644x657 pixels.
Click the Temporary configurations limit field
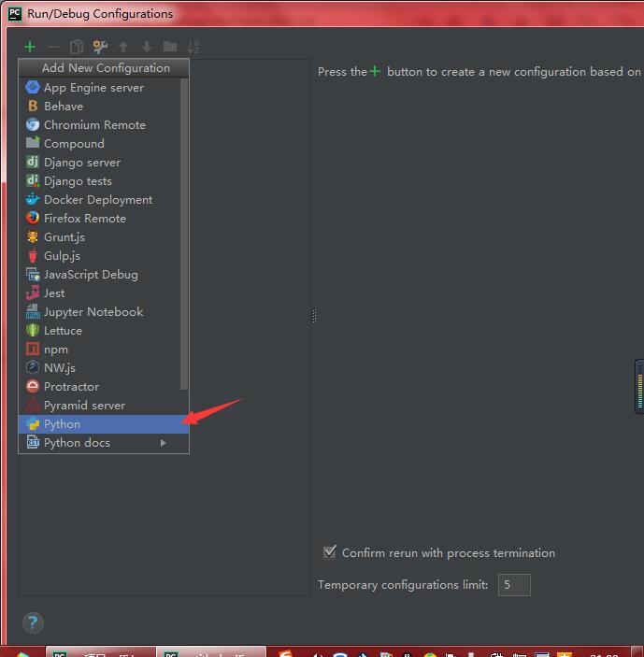(514, 584)
